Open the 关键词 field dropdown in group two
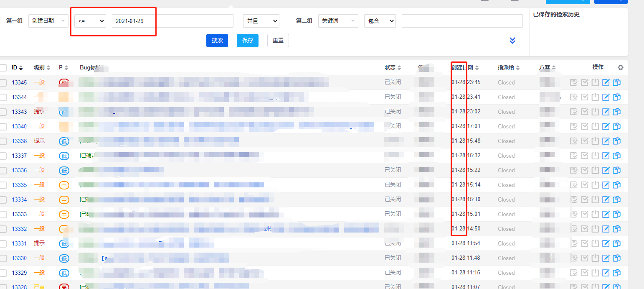 click(338, 21)
